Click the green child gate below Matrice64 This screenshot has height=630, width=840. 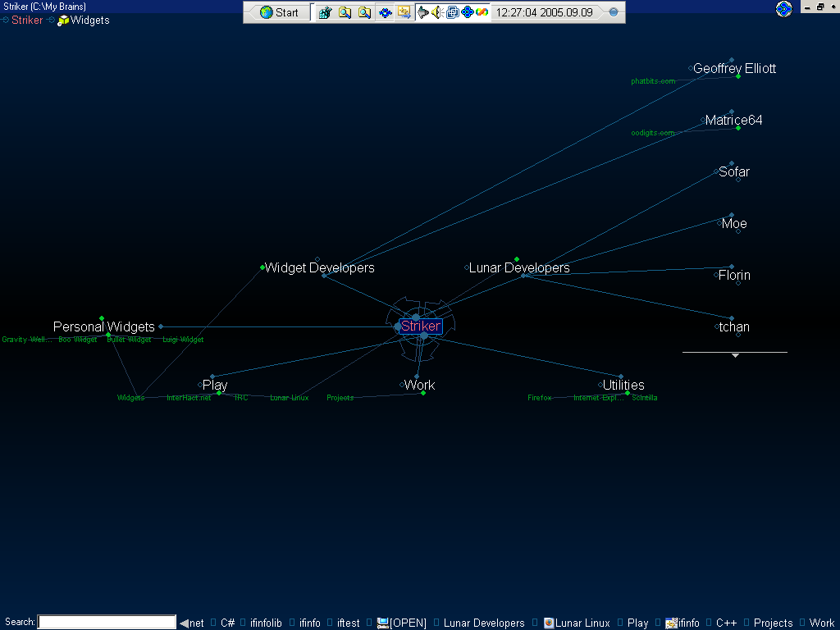(738, 128)
